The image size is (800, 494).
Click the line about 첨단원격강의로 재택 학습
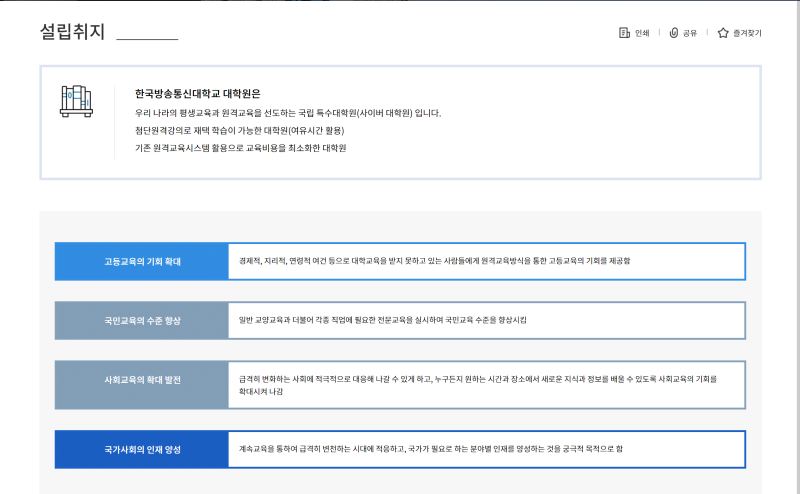click(246, 130)
